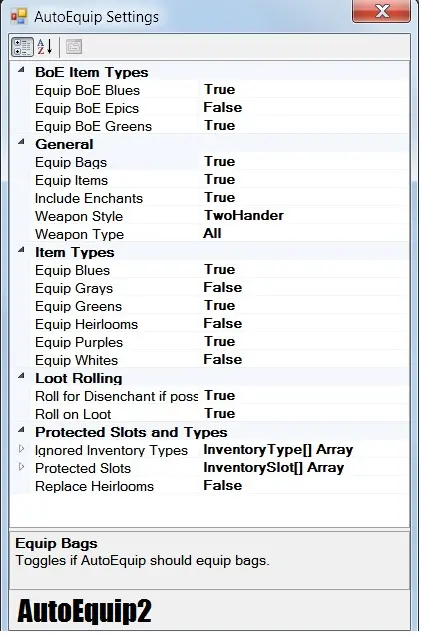Switch to Alphabetical sort view

[45, 47]
